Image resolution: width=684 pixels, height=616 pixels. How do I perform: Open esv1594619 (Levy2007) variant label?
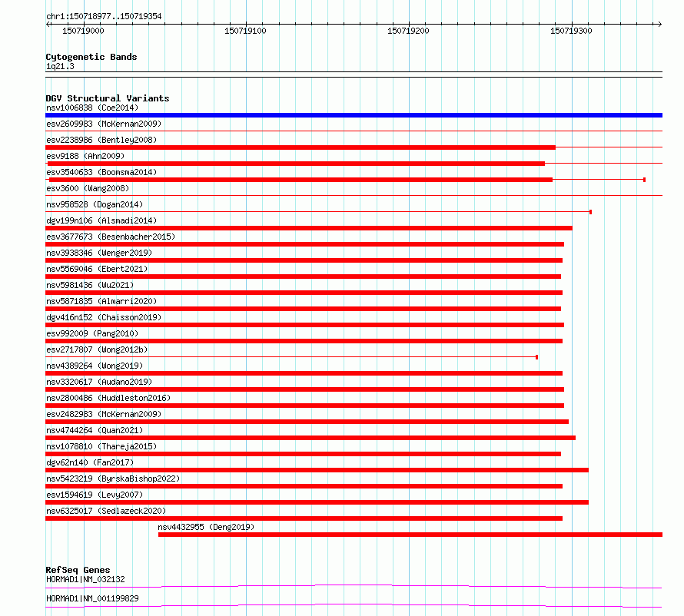(x=95, y=495)
